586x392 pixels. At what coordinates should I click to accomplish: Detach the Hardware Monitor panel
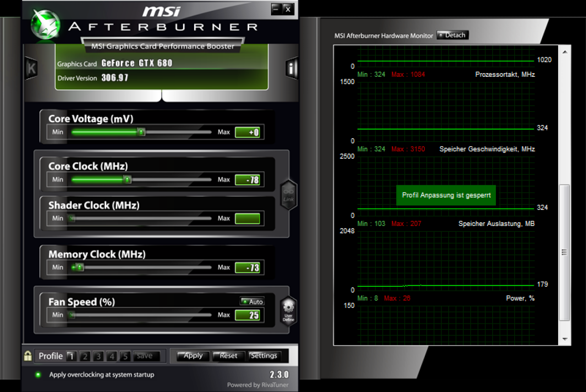[452, 35]
